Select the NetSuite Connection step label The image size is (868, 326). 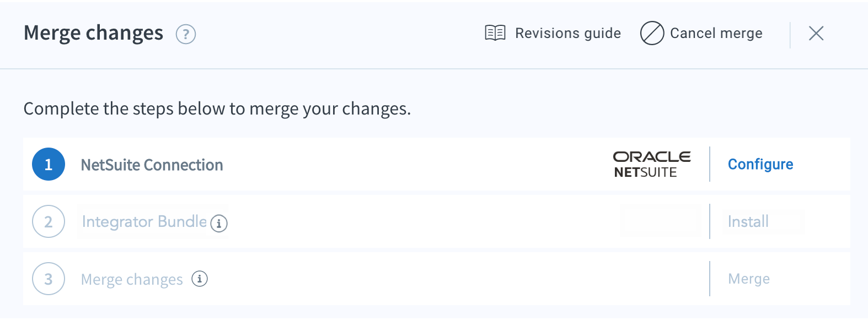pos(152,165)
